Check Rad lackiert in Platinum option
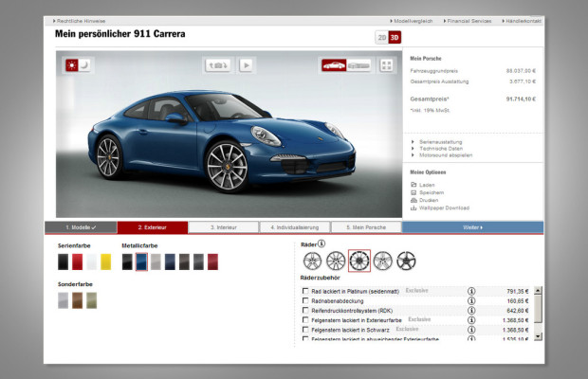This screenshot has width=588, height=379. click(305, 291)
